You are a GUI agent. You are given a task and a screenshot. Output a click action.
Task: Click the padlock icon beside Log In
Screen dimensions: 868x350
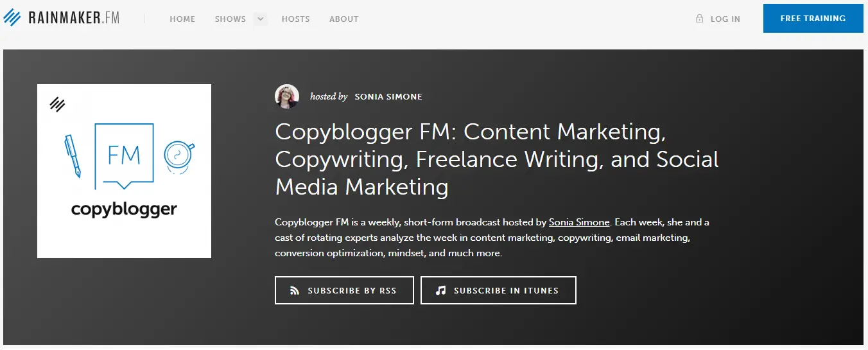[699, 19]
